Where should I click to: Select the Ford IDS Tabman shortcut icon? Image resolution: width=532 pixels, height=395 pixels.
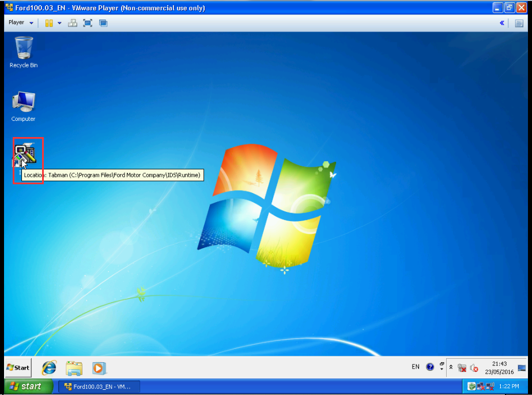tap(25, 154)
